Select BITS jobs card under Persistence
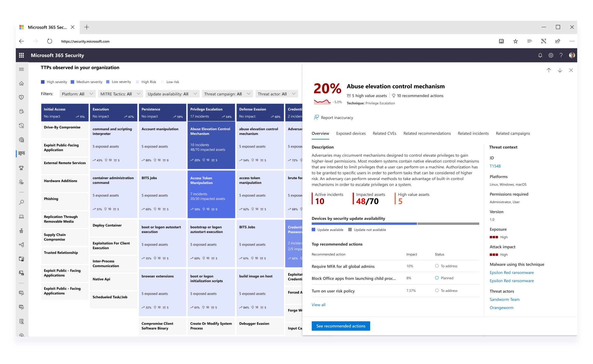The image size is (593, 364). click(162, 194)
